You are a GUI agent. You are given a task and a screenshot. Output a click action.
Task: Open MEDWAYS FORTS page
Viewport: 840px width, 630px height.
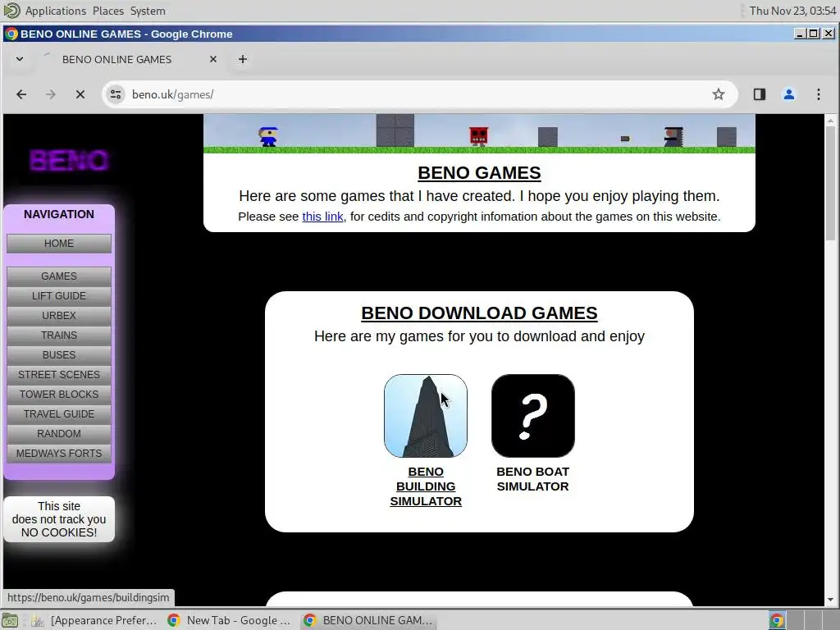coord(59,453)
